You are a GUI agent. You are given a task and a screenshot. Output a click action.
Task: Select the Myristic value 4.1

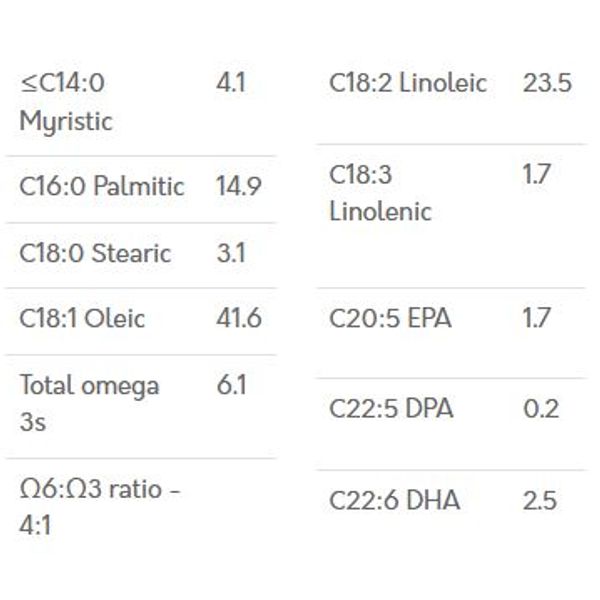pyautogui.click(x=231, y=83)
